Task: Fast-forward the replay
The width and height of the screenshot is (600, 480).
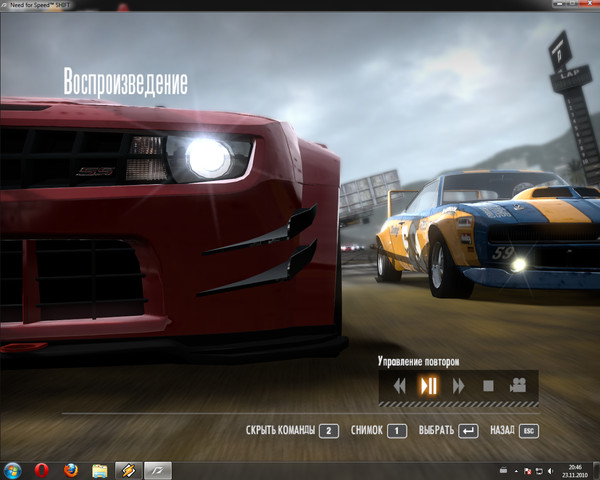Action: click(x=458, y=386)
